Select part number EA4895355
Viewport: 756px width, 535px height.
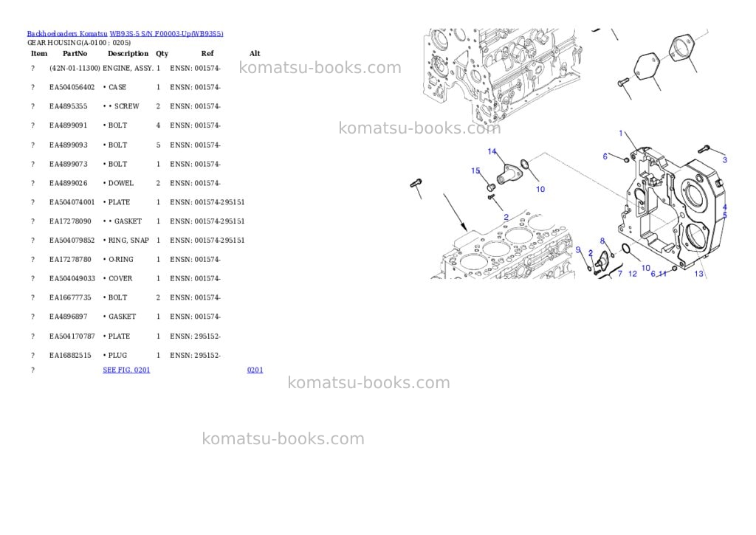pyautogui.click(x=68, y=106)
